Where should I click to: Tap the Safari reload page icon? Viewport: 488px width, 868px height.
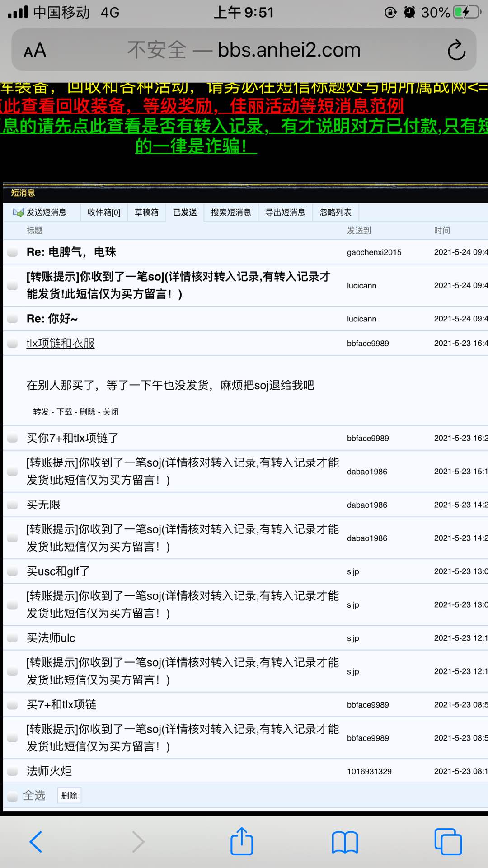coord(456,50)
